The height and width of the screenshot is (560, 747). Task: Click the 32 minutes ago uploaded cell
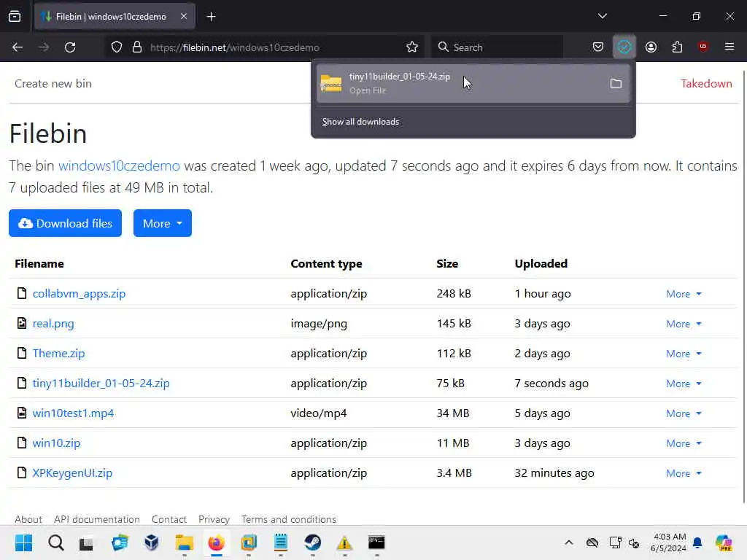coord(554,473)
